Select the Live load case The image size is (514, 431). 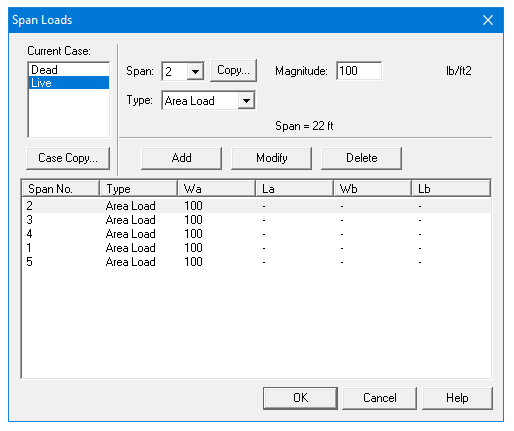(x=69, y=83)
